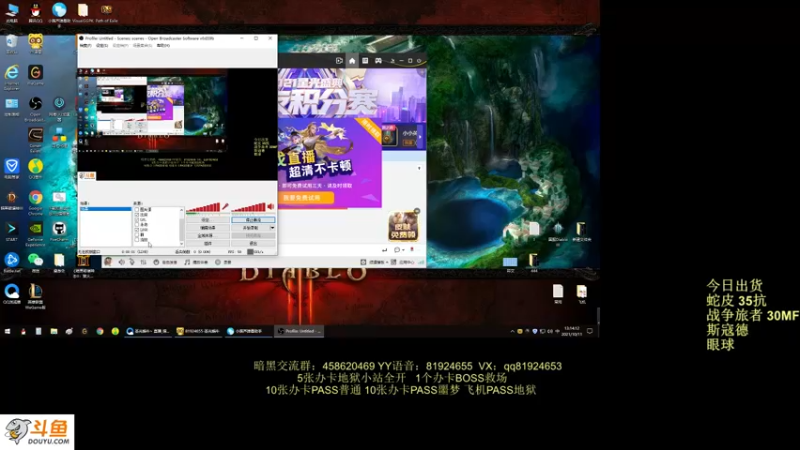800x450 pixels.
Task: Click the OBS Edit Scene button
Action: click(x=208, y=228)
